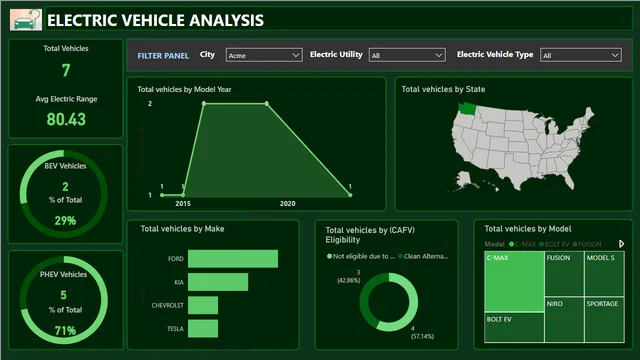Click the Total Vehicles value 7
This screenshot has height=360, width=640.
66,70
